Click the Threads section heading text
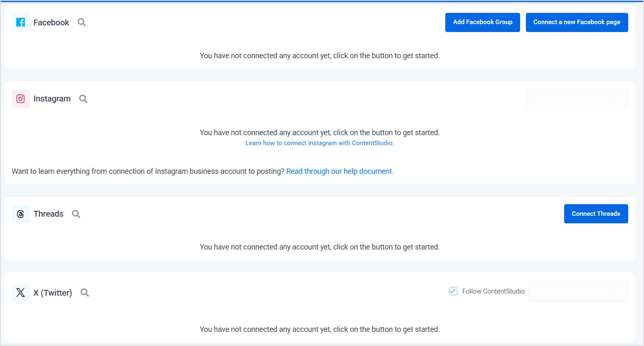The width and height of the screenshot is (644, 346). (x=49, y=214)
